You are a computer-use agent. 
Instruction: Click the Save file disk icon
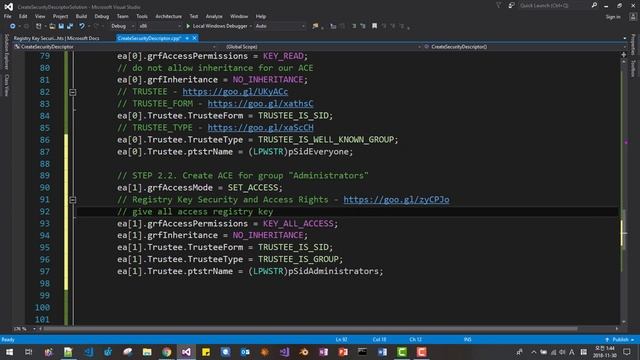61,26
